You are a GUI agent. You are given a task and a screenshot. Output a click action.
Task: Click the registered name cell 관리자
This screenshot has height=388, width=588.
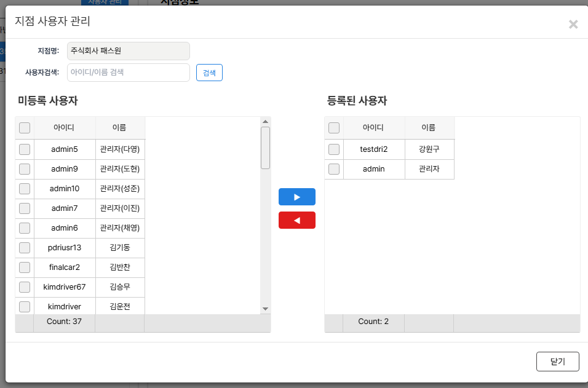pyautogui.click(x=429, y=169)
